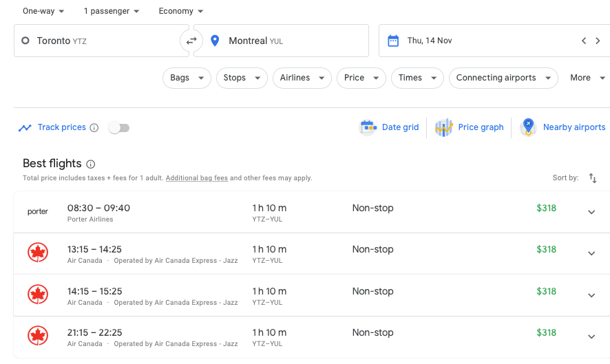Click the $318 price on 21:15 flight
The image size is (610, 364).
click(x=546, y=332)
